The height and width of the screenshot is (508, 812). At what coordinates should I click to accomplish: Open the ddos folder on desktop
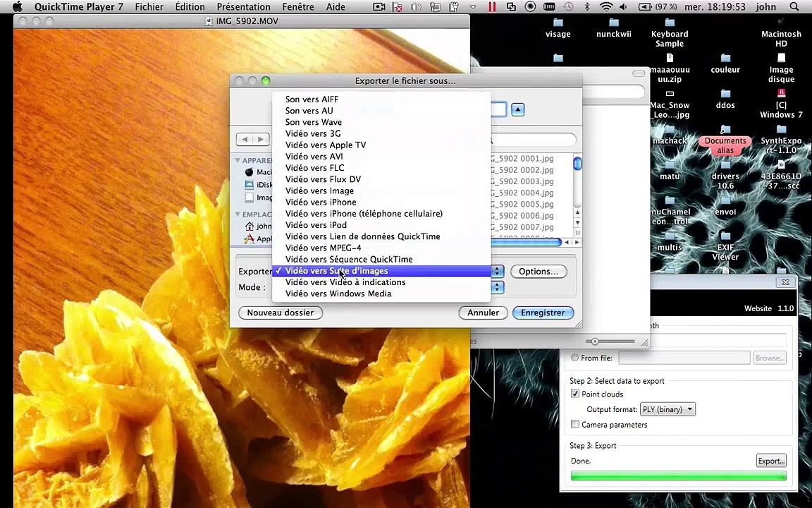tap(725, 94)
